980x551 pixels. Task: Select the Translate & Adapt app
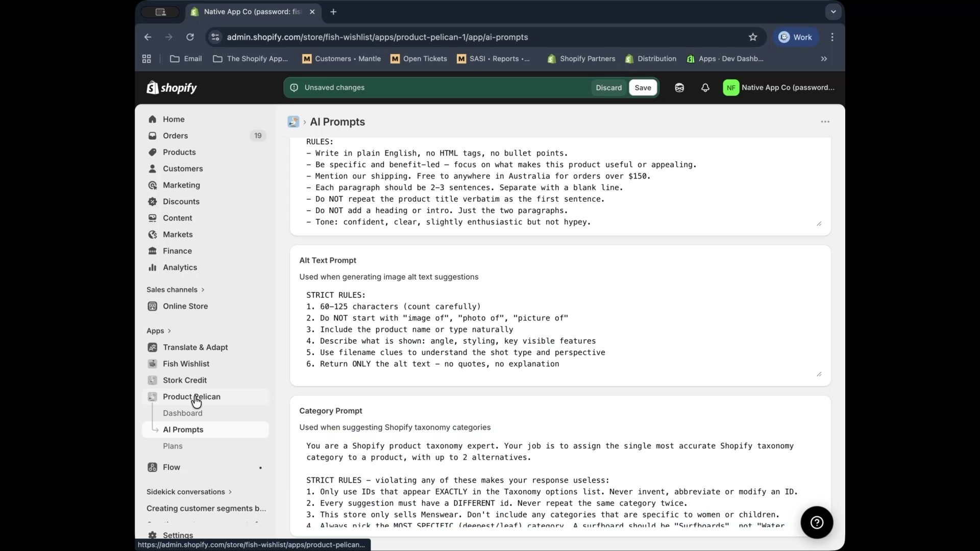click(x=195, y=347)
